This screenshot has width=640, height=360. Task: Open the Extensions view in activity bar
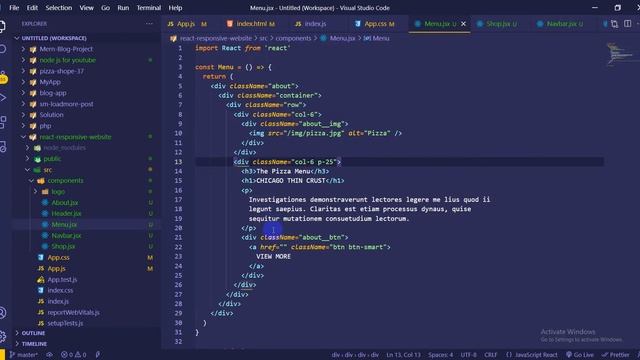point(3,122)
